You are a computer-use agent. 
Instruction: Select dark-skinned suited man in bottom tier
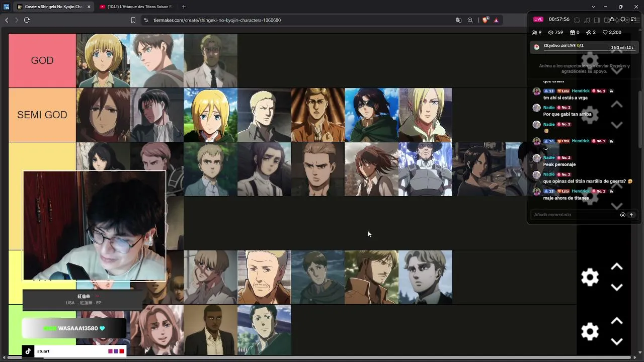pyautogui.click(x=210, y=330)
